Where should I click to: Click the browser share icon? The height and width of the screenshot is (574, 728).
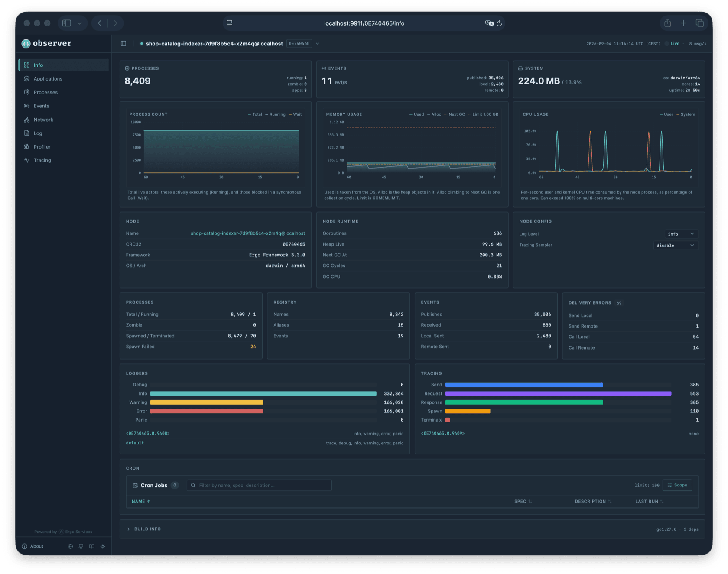[x=668, y=23]
